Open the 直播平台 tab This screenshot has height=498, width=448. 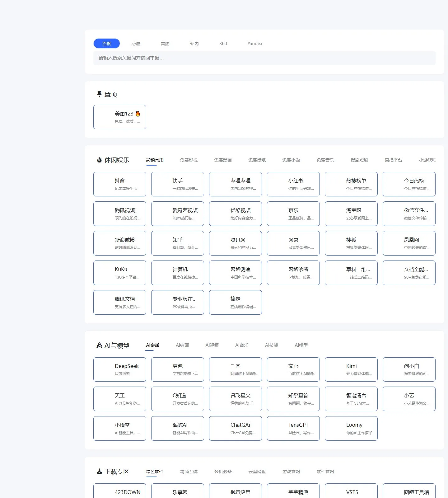tap(394, 160)
